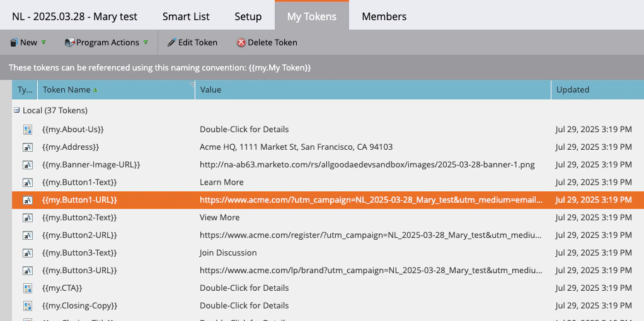Screen dimensions: 644x321
Task: Sort by the Token Name column header
Action: [x=116, y=89]
